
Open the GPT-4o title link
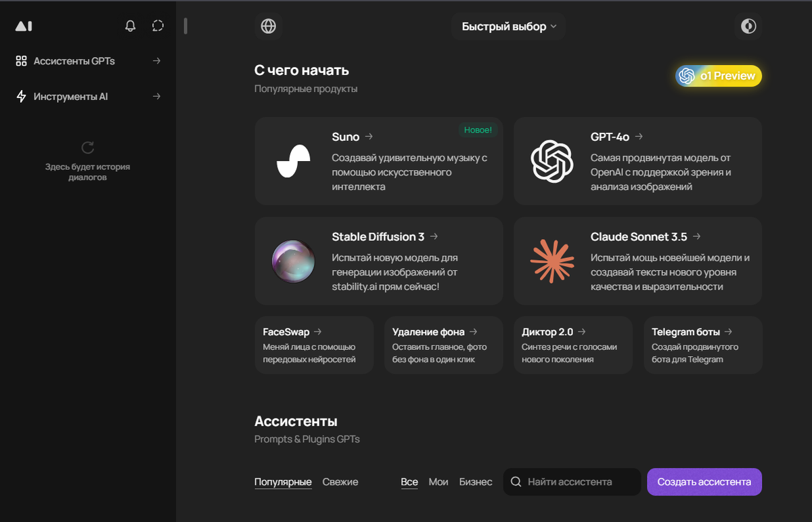tap(610, 137)
